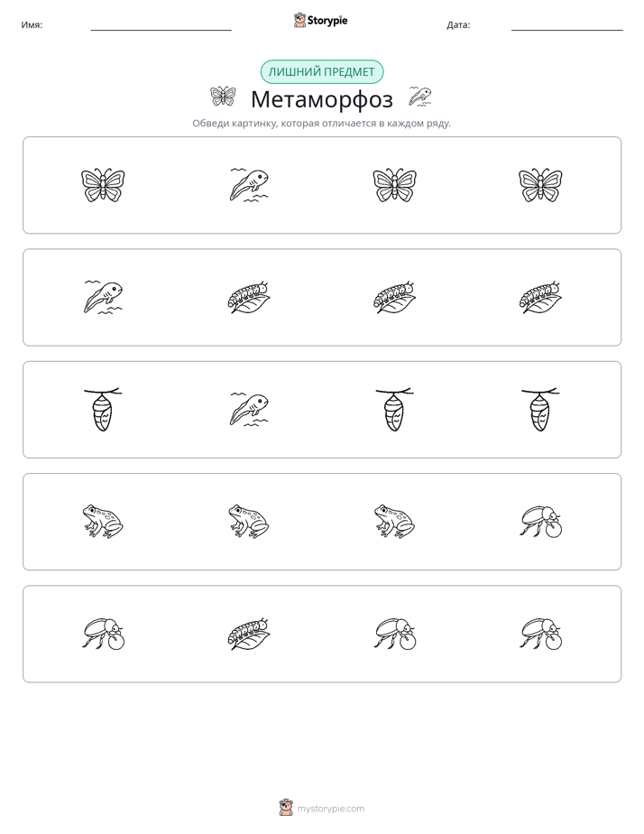This screenshot has width=644, height=834.
Task: Click the Storypie logo at top
Action: (x=320, y=20)
